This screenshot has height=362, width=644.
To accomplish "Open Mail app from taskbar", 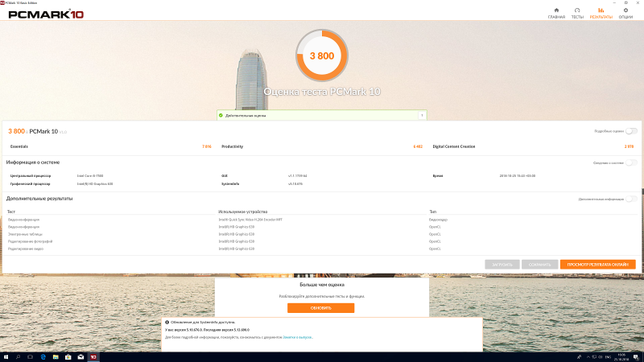I will 81,357.
